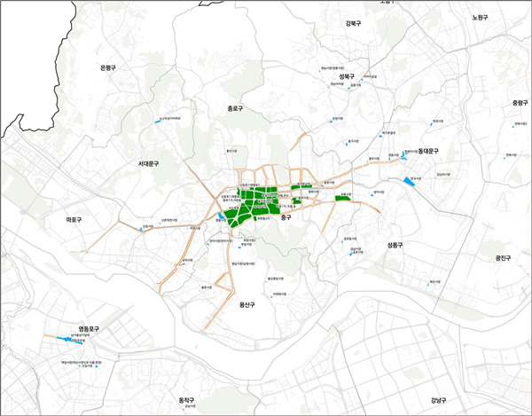This screenshot has height=416, width=532.
Task: Select the 중구 district label
Action: (x=286, y=216)
